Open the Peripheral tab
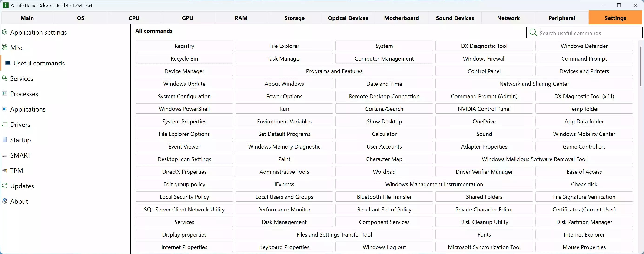 tap(562, 18)
